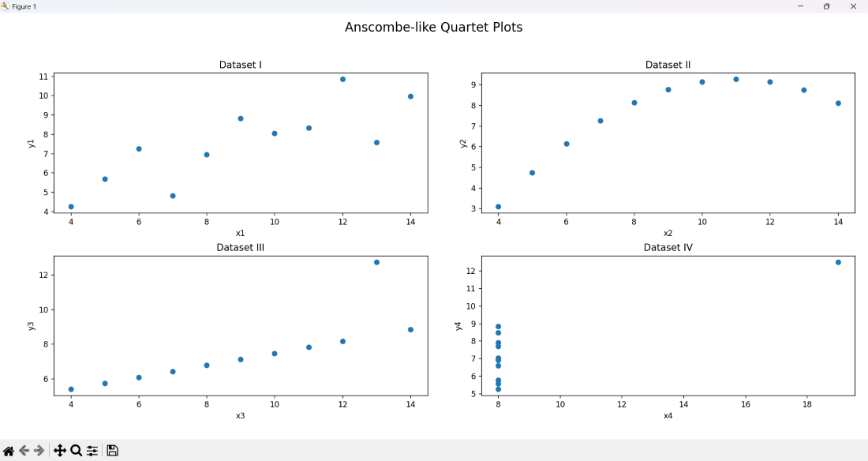Click the 'Dataset III' subplot title
The image size is (868, 461).
pyautogui.click(x=241, y=247)
